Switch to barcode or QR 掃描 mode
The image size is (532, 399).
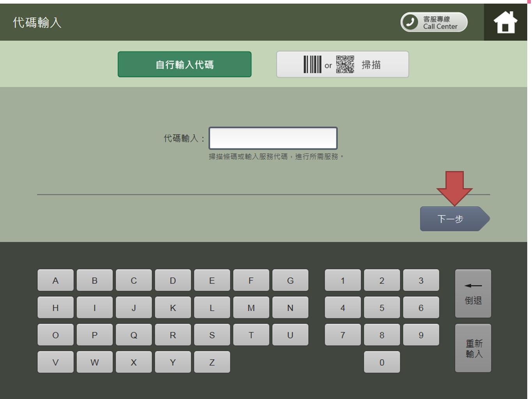point(343,64)
